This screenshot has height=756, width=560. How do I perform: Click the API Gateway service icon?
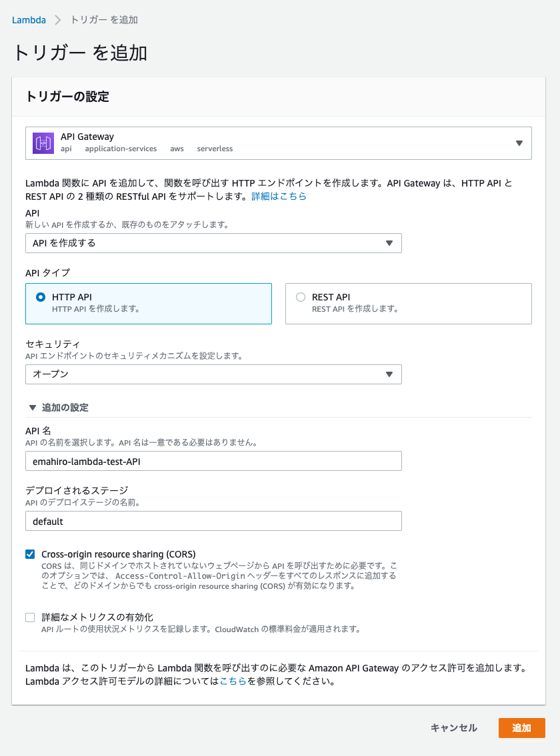pos(41,142)
